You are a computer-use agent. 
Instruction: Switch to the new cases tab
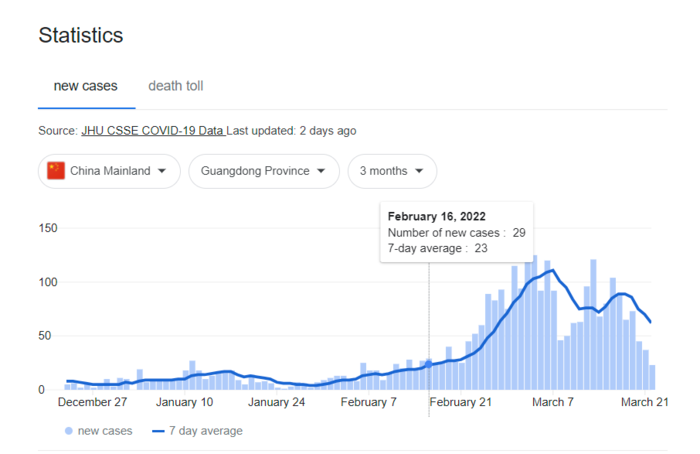[86, 86]
